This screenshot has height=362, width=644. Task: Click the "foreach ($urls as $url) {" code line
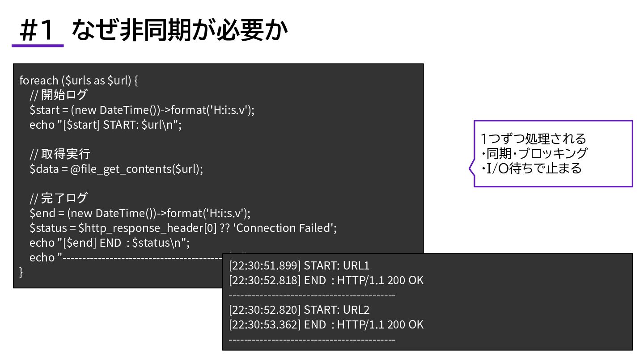pyautogui.click(x=79, y=80)
